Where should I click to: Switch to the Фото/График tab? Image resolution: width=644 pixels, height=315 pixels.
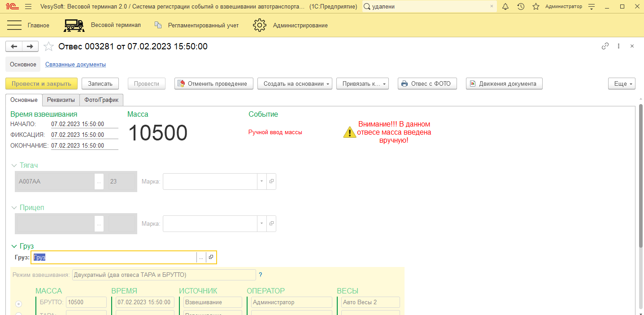pyautogui.click(x=101, y=100)
